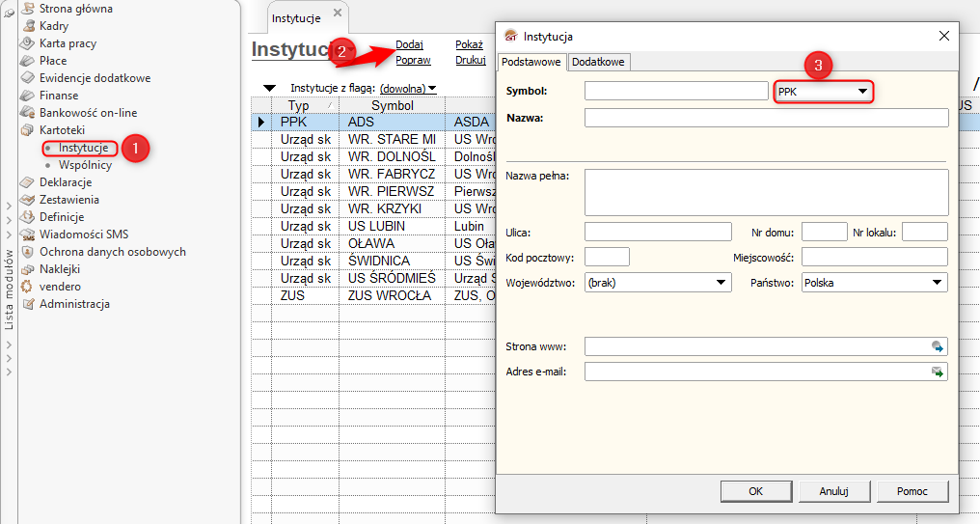Image resolution: width=980 pixels, height=524 pixels.
Task: Click the Wiadomości SMS icon
Action: (29, 234)
